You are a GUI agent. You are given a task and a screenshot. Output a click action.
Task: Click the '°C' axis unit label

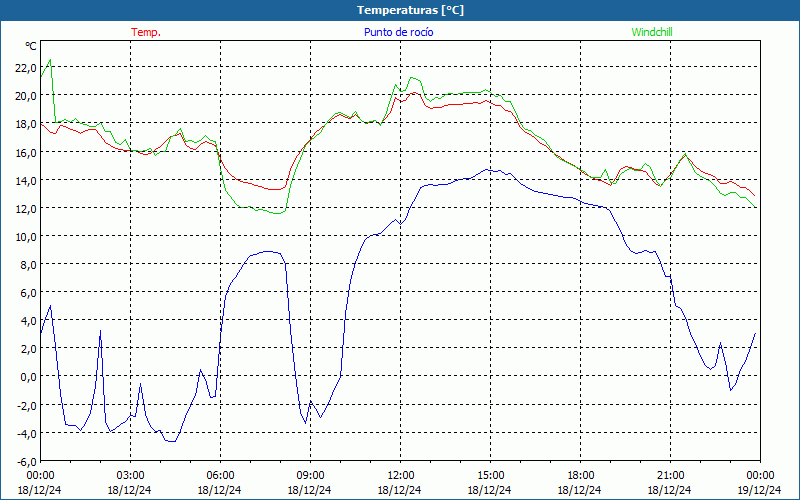[x=31, y=46]
